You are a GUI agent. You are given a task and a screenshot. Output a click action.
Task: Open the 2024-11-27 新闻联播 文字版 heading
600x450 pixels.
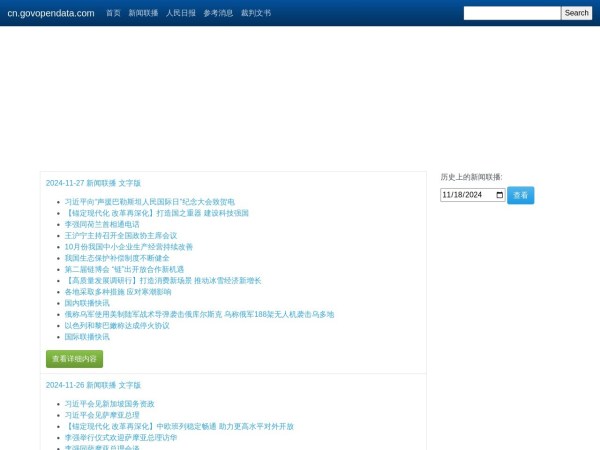pyautogui.click(x=93, y=183)
